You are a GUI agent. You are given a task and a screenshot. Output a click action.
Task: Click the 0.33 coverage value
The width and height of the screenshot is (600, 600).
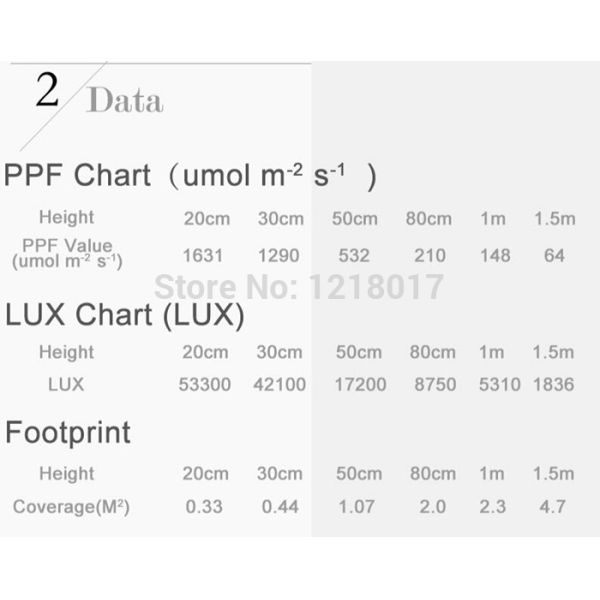[x=204, y=507]
